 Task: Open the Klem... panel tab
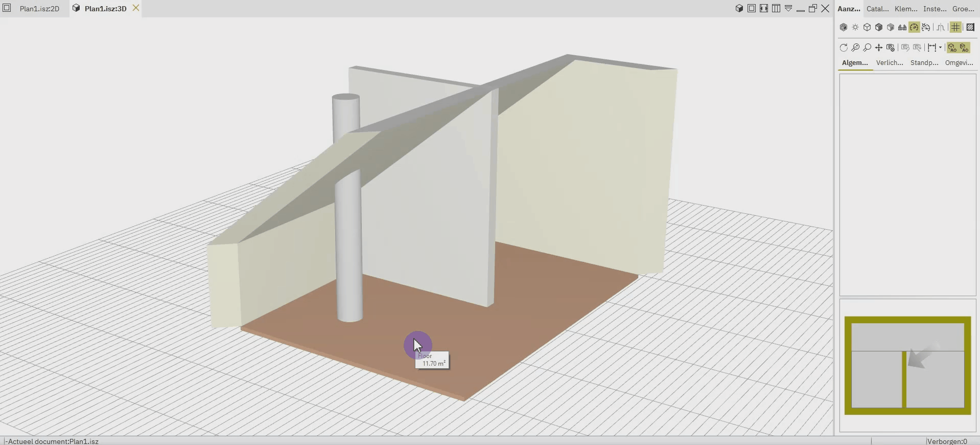pyautogui.click(x=906, y=9)
